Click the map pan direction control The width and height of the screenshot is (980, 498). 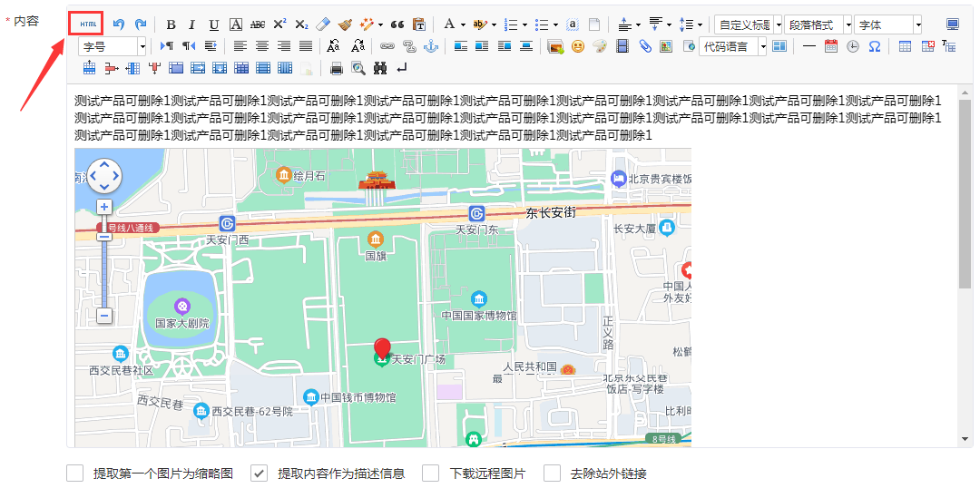coord(104,176)
